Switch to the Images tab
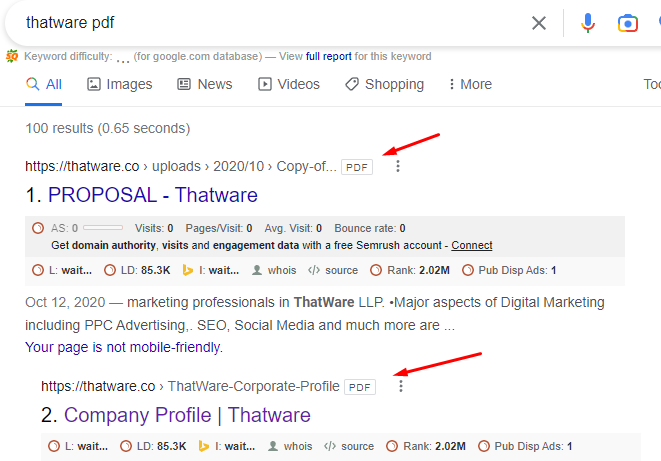 click(x=119, y=84)
